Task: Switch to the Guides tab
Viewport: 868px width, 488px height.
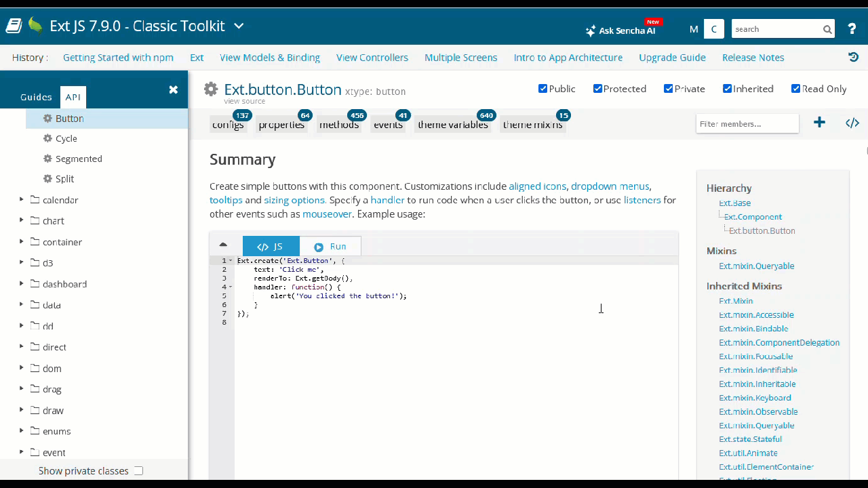Action: coord(36,97)
